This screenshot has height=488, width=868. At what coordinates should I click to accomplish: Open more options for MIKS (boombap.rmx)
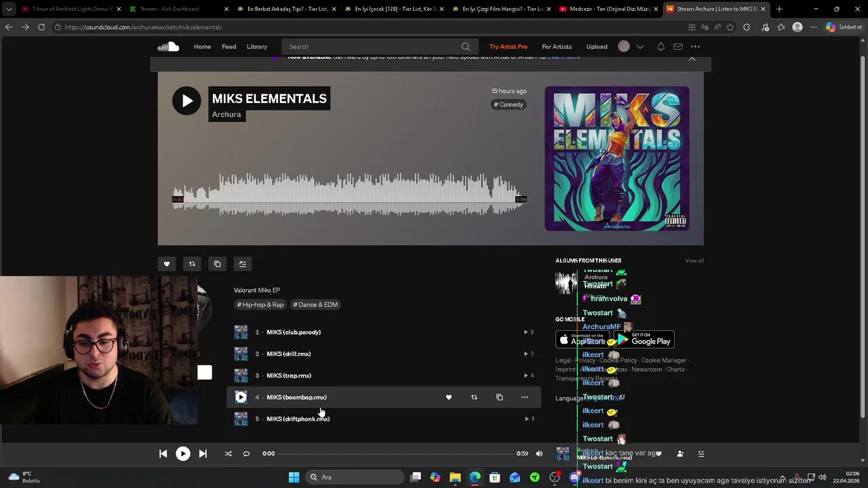(525, 397)
